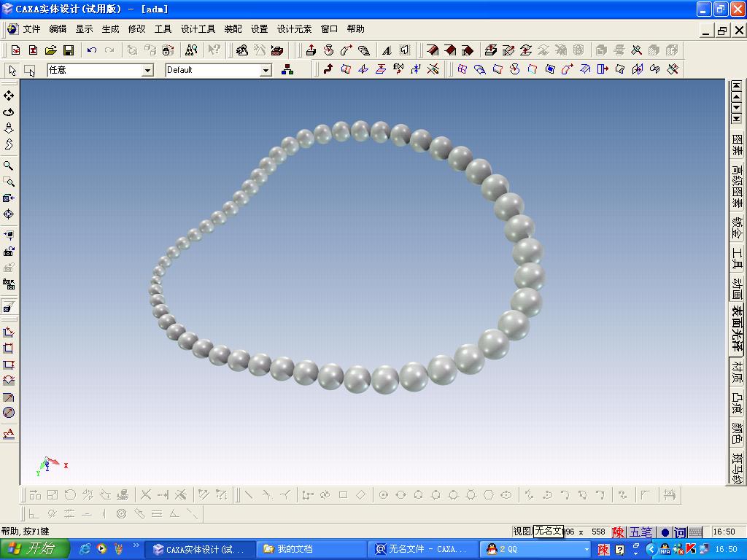
Task: Open file with the folder icon
Action: pyautogui.click(x=51, y=50)
